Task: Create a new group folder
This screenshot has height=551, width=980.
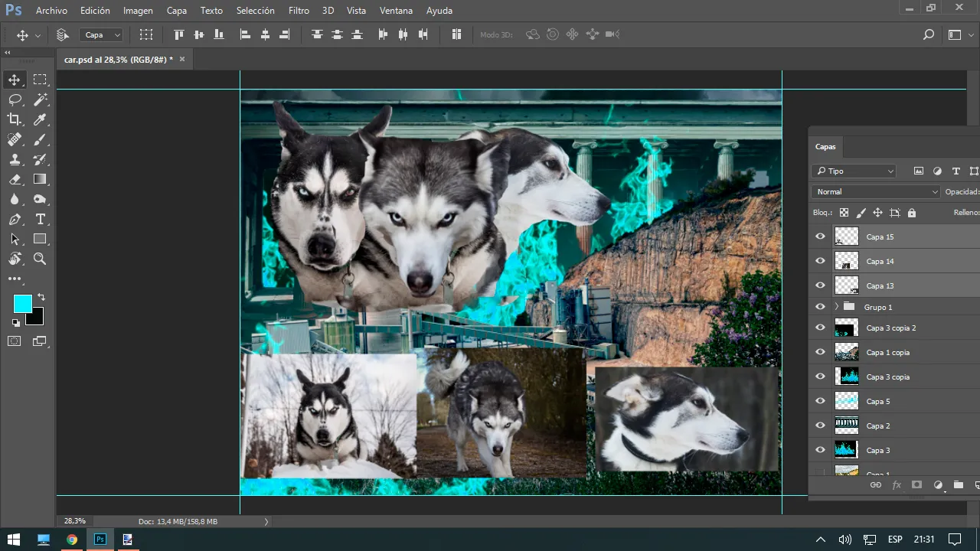Action: 958,485
